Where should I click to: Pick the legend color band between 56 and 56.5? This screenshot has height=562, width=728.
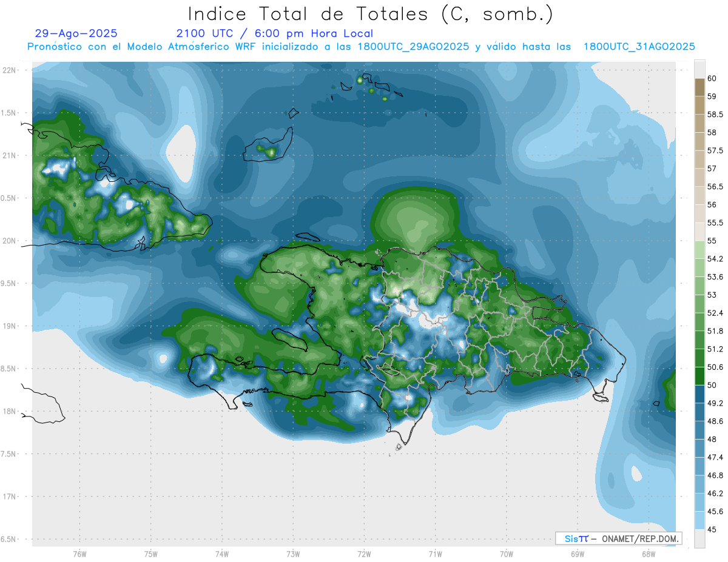[699, 195]
